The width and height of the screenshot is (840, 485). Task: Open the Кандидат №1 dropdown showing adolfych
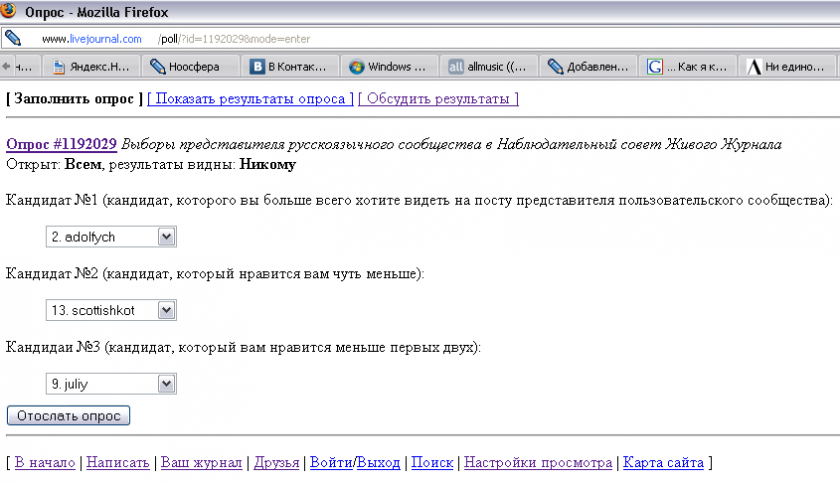click(111, 237)
